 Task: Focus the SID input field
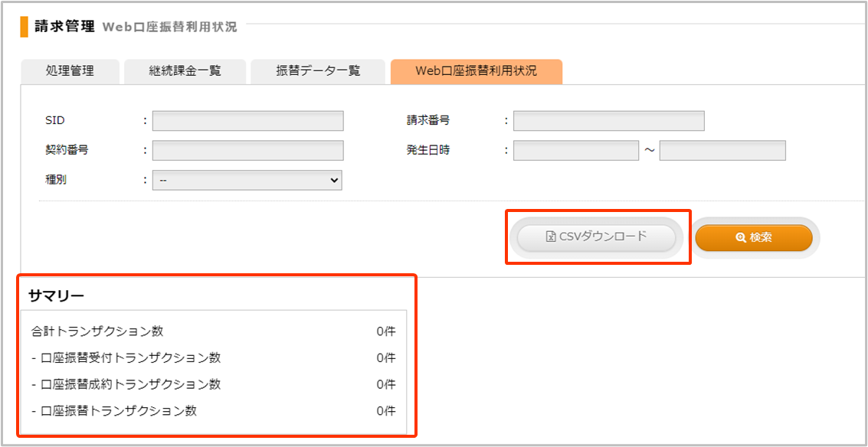[x=247, y=121]
